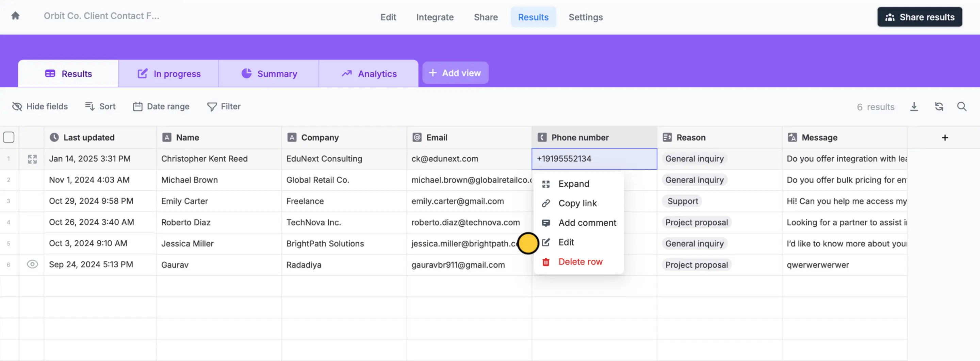This screenshot has width=980, height=361.
Task: Open the Results top navigation item
Action: [x=533, y=17]
